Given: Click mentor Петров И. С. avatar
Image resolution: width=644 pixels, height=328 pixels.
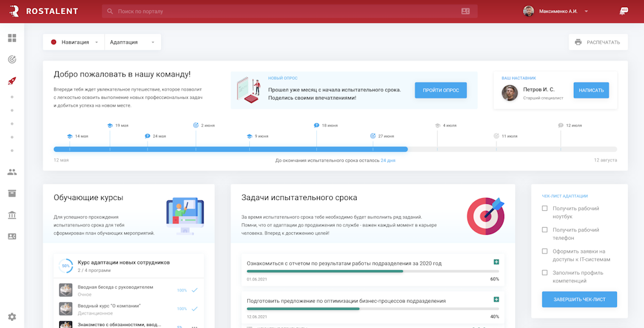Looking at the screenshot, I should point(509,93).
